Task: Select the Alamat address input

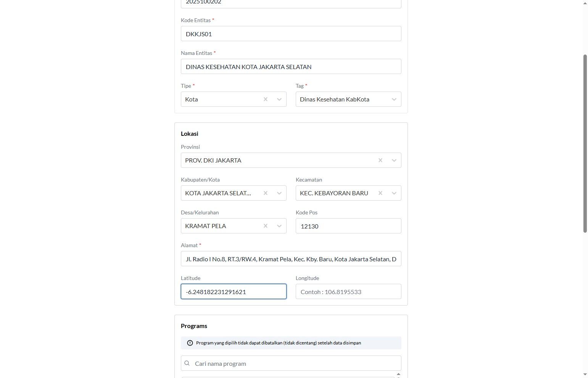Action: click(x=291, y=259)
